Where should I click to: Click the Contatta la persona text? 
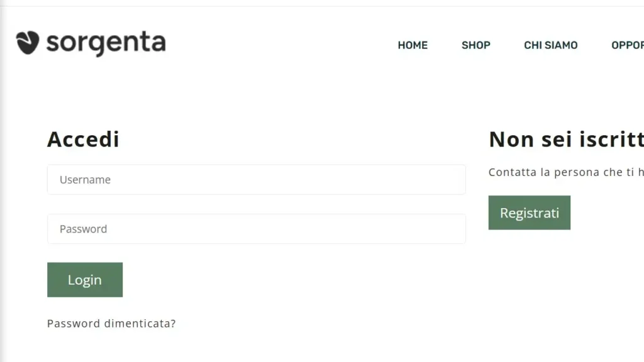(565, 172)
